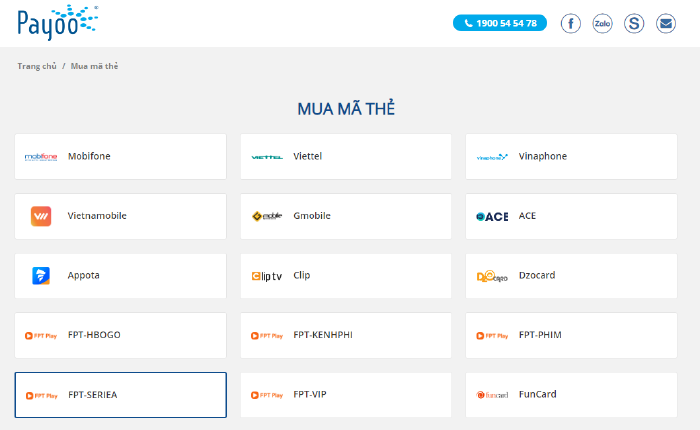Click FPT Play logo beside FPT-KENHPHI

267,336
